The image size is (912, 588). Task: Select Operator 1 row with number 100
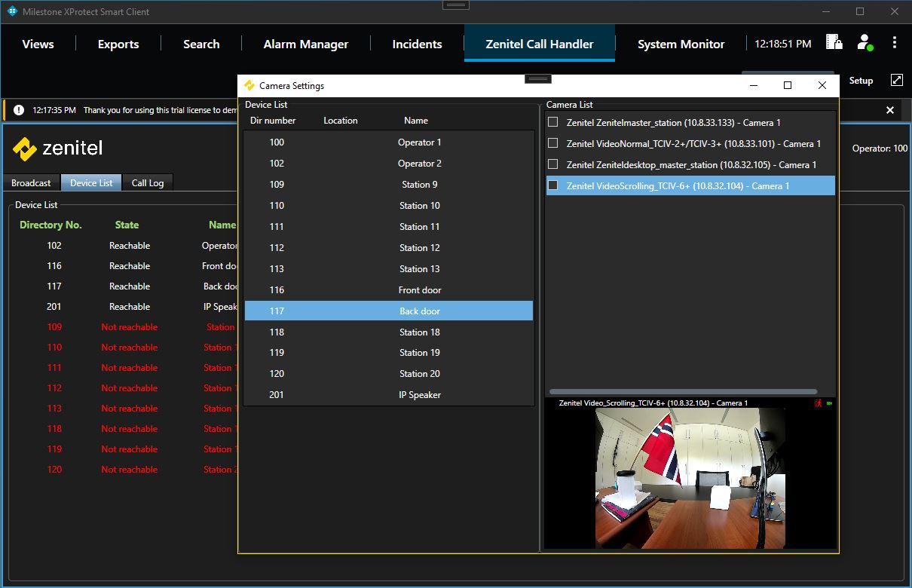point(389,142)
